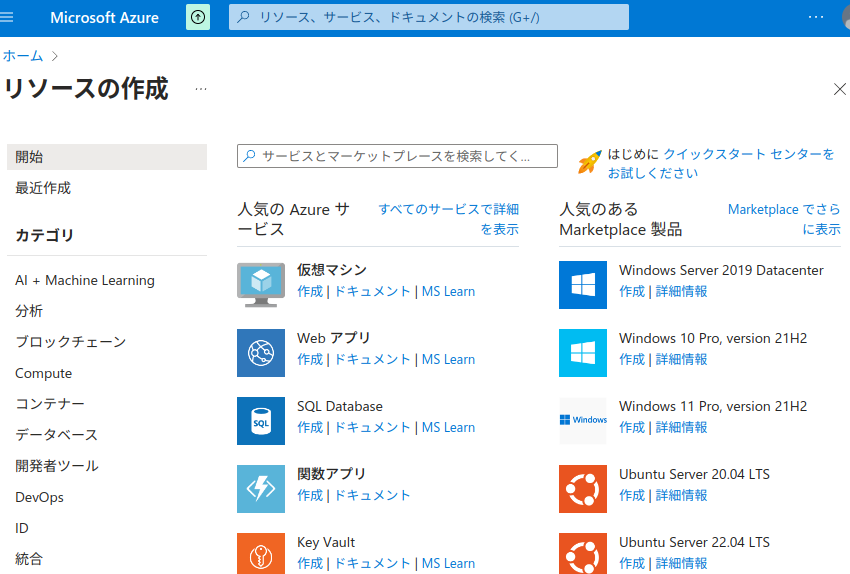Open MS Learn for Web アプリ
This screenshot has height=574, width=850.
click(x=448, y=359)
